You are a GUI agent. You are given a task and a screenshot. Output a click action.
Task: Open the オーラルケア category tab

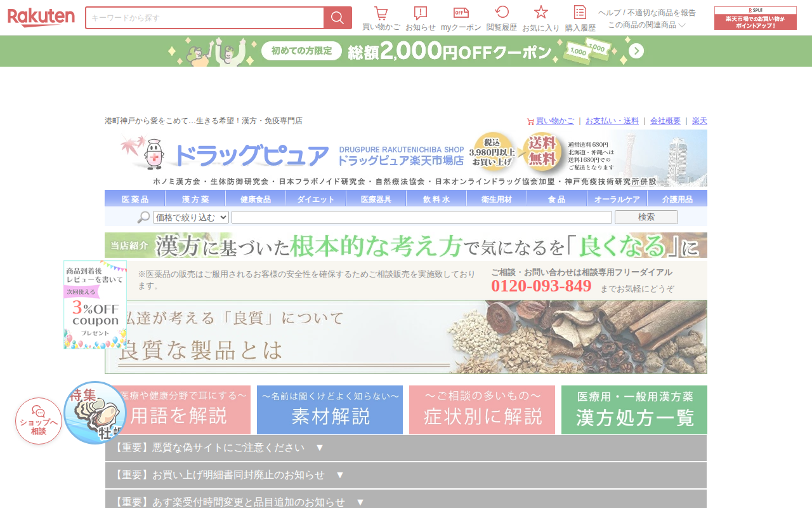(617, 199)
